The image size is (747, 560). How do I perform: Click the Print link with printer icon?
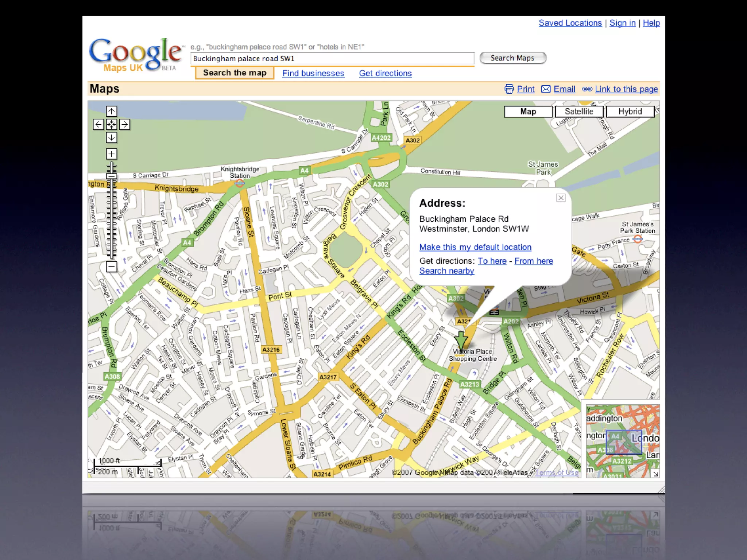tap(525, 89)
